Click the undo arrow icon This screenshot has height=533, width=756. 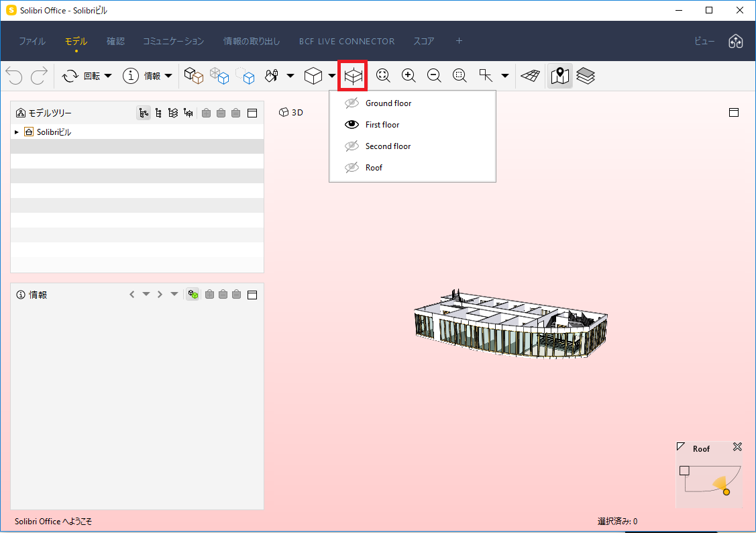(x=14, y=76)
